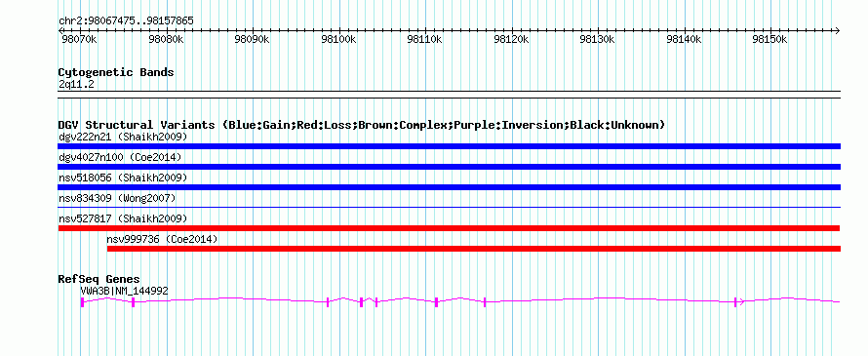Click the 98080k ruler position
The height and width of the screenshot is (356, 868).
166,39
